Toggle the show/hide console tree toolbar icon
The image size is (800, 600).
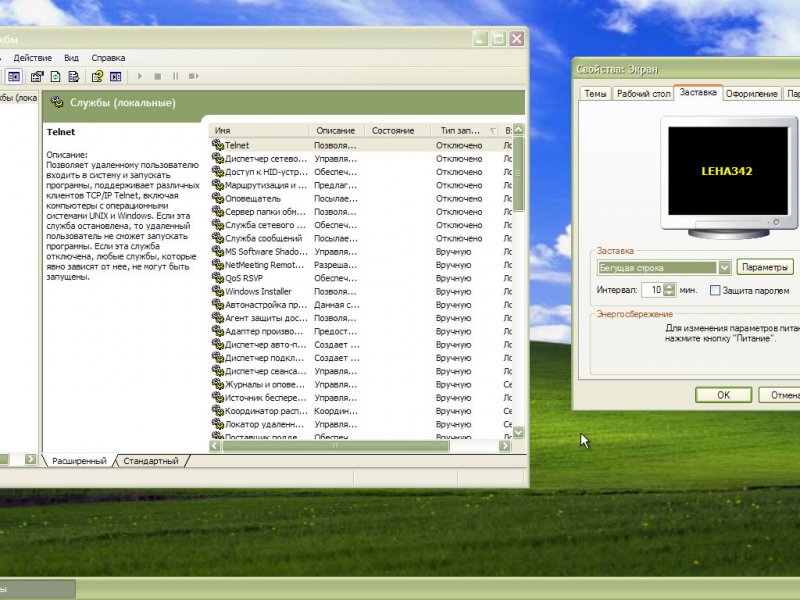point(14,77)
